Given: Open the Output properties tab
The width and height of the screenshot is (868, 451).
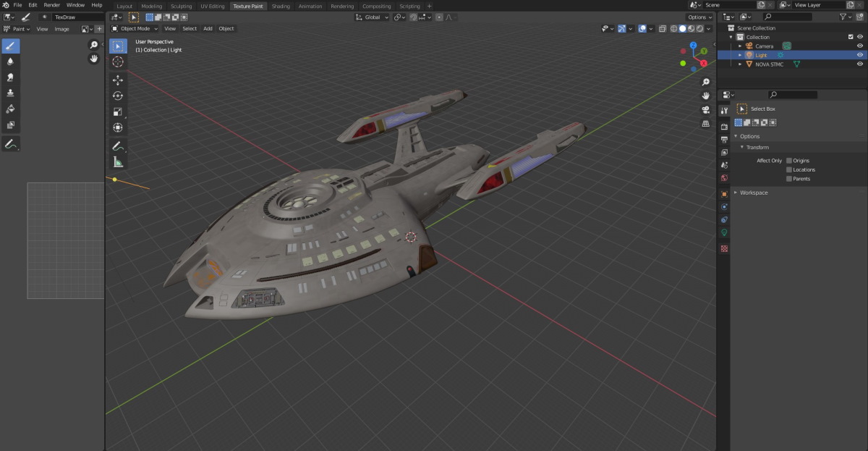Looking at the screenshot, I should tap(724, 140).
